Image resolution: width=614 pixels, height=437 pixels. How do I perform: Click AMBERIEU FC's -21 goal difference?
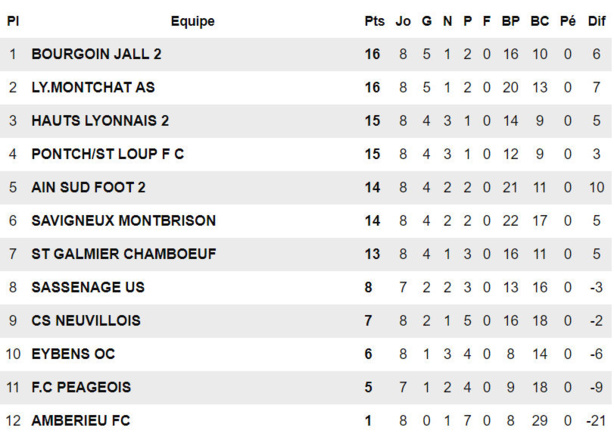click(596, 421)
